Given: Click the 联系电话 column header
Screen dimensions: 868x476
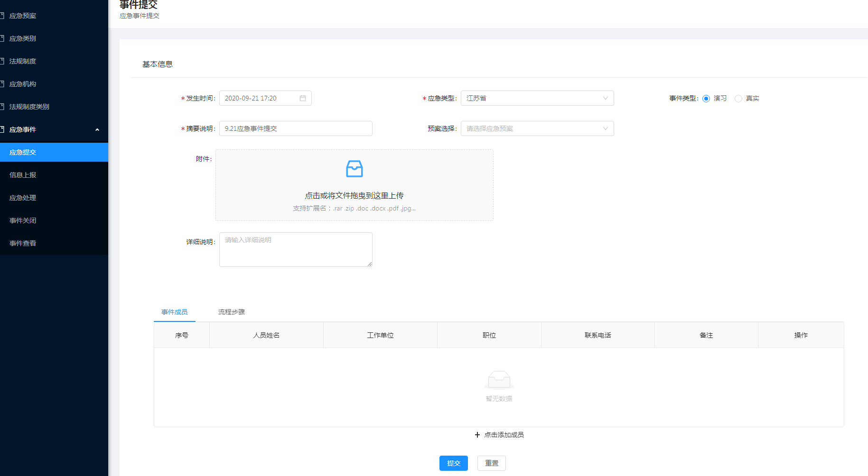Looking at the screenshot, I should 598,335.
